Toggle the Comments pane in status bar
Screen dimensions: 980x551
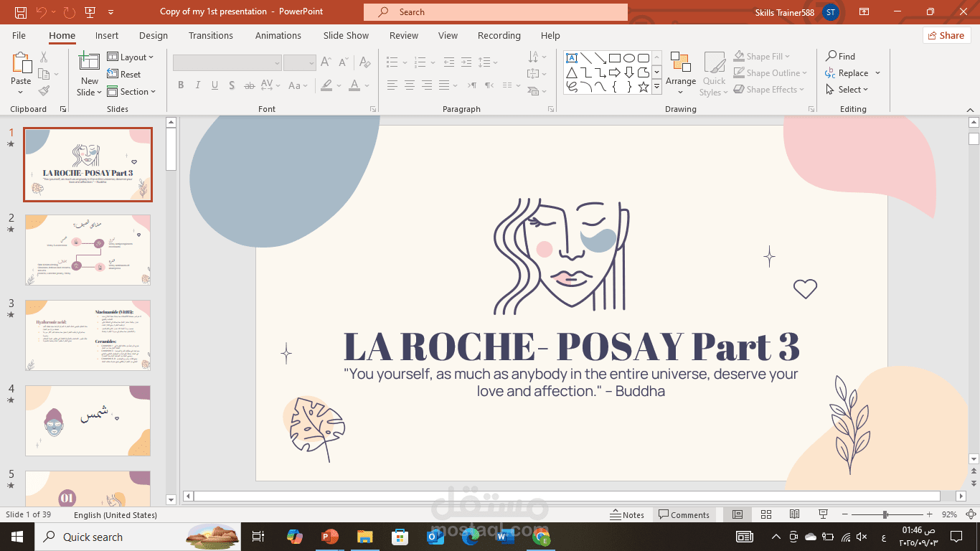(x=684, y=514)
